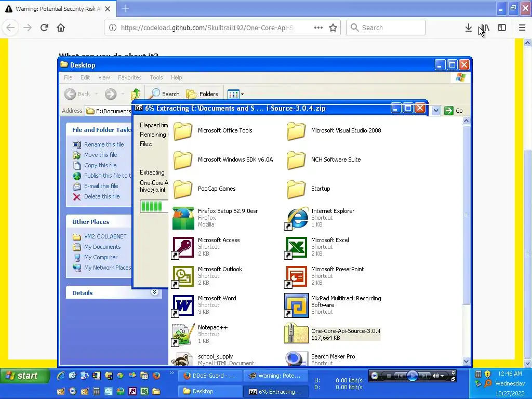Go to Firefox home page
The height and width of the screenshot is (399, 532).
click(x=61, y=28)
